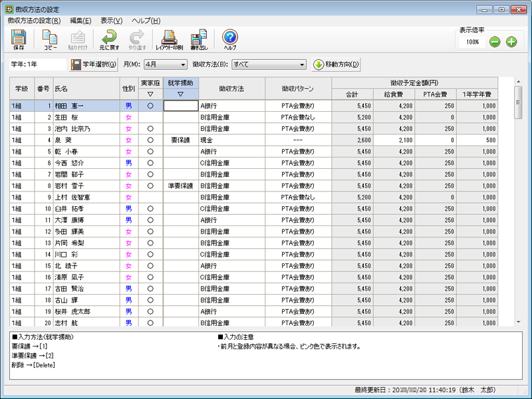Click the 就学援助 input cell for 相田 恵一

181,106
